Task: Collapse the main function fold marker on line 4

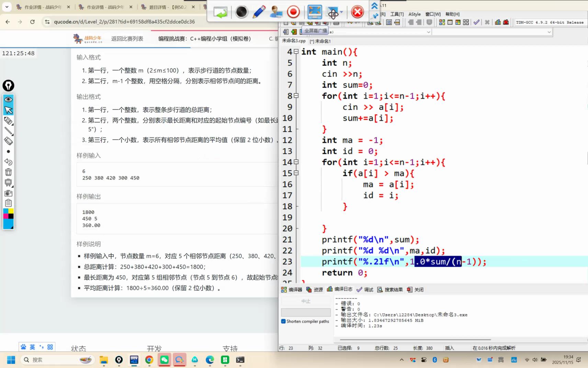Action: coord(296,52)
